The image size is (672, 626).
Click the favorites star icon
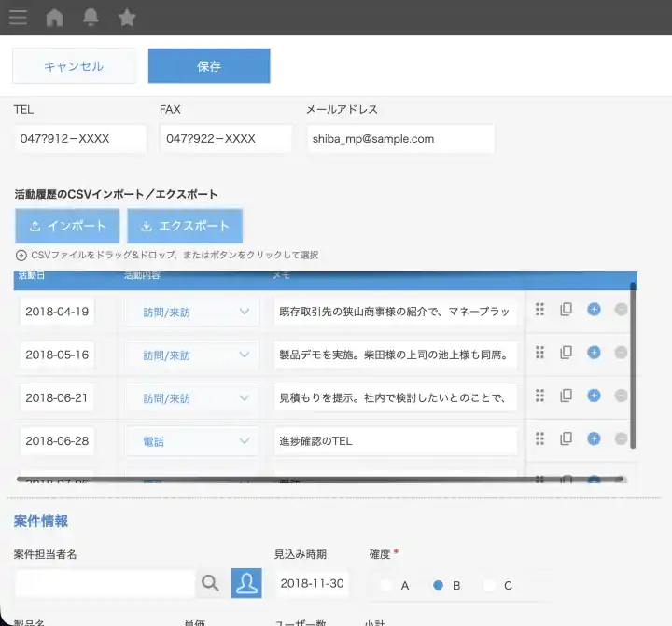(127, 18)
